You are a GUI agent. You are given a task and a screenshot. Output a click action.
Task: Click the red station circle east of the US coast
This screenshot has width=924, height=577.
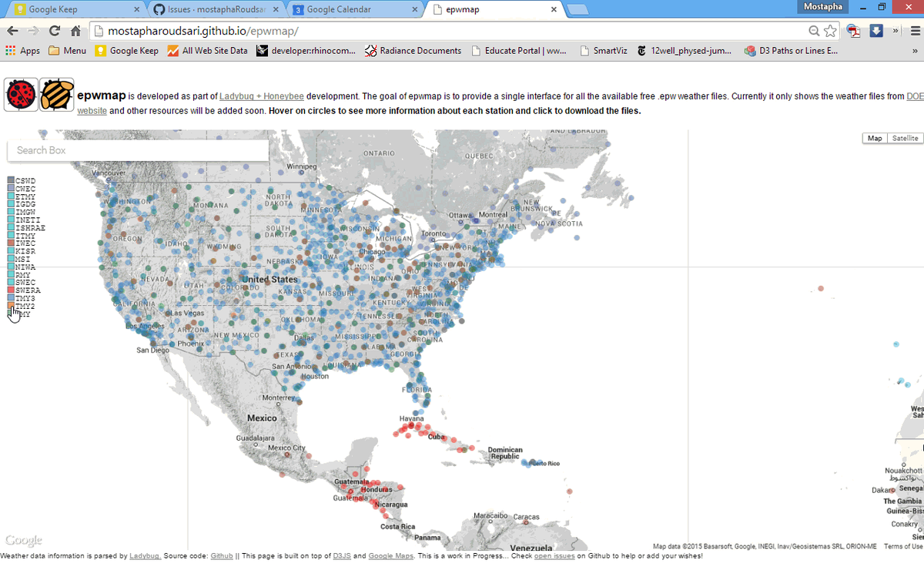[x=821, y=288]
